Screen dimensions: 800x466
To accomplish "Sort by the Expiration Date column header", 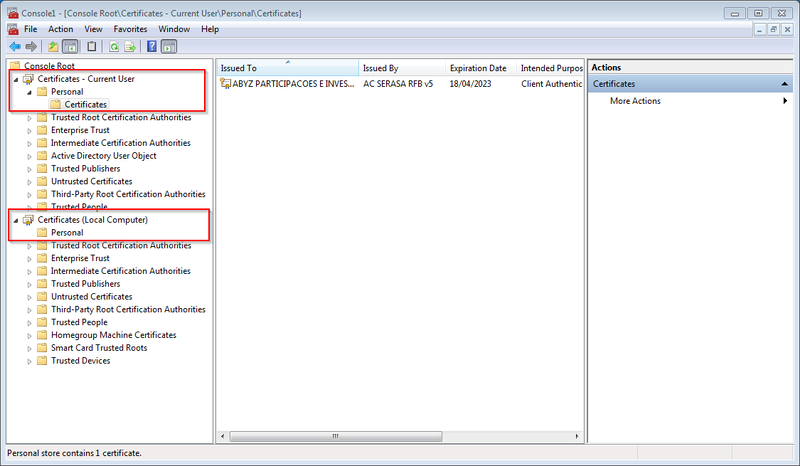I will [481, 68].
